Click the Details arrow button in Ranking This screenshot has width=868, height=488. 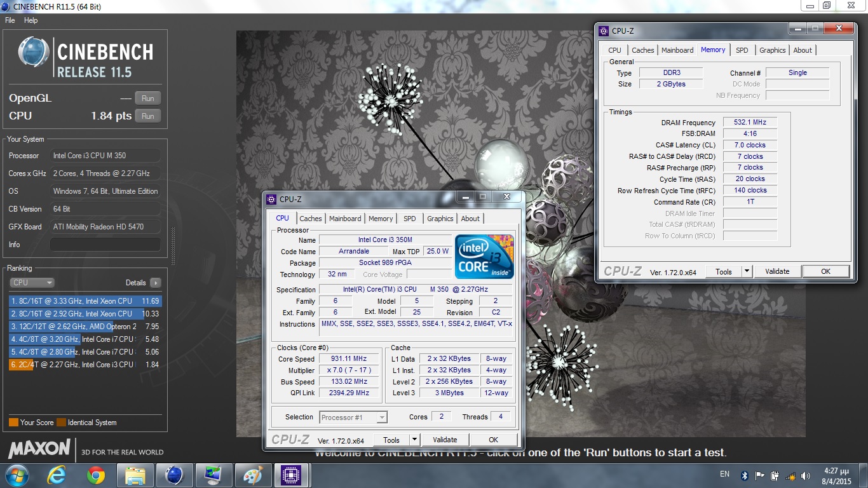click(155, 283)
